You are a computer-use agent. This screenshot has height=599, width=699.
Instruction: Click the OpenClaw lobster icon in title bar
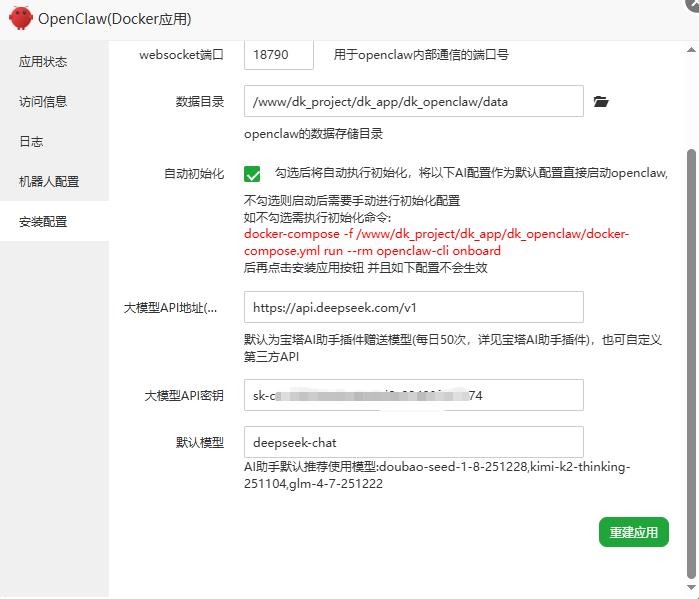pos(20,19)
